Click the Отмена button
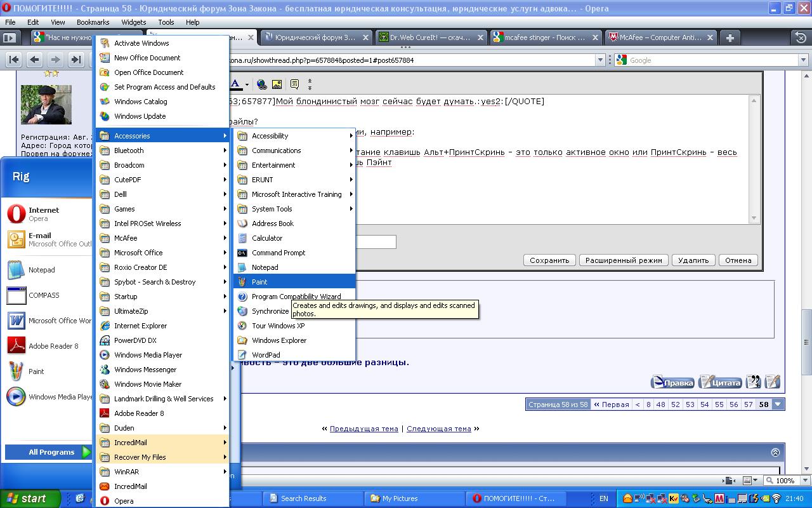The image size is (812, 508). (738, 260)
